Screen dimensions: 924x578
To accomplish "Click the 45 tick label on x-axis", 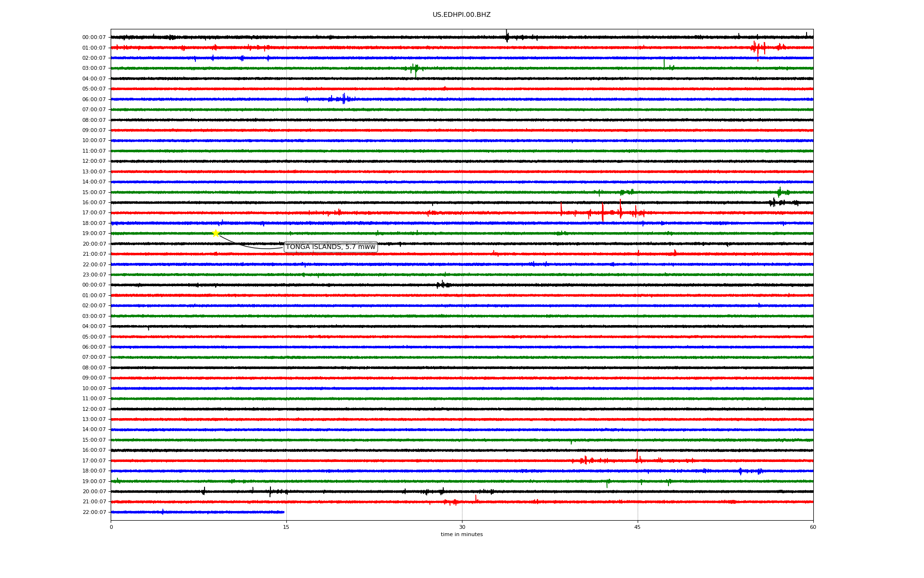I will click(x=637, y=527).
